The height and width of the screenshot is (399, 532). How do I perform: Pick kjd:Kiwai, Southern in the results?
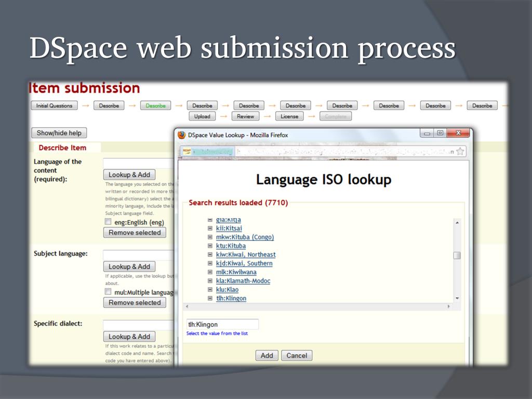pos(244,263)
